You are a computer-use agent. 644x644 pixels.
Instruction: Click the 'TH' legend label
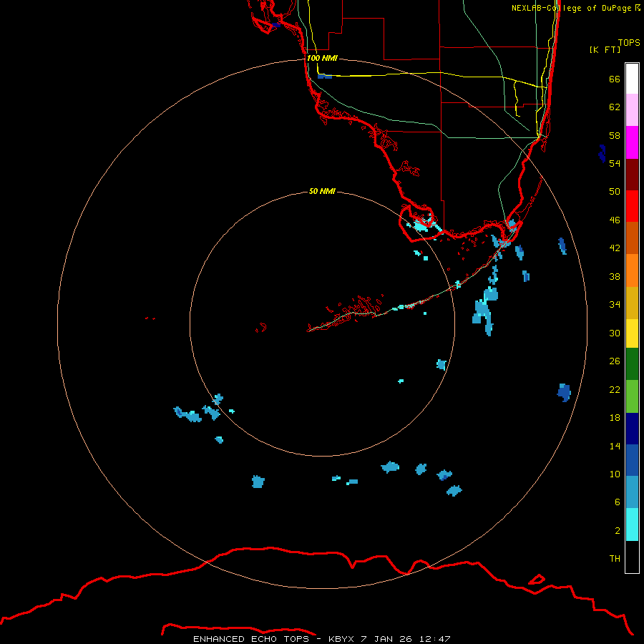615,559
